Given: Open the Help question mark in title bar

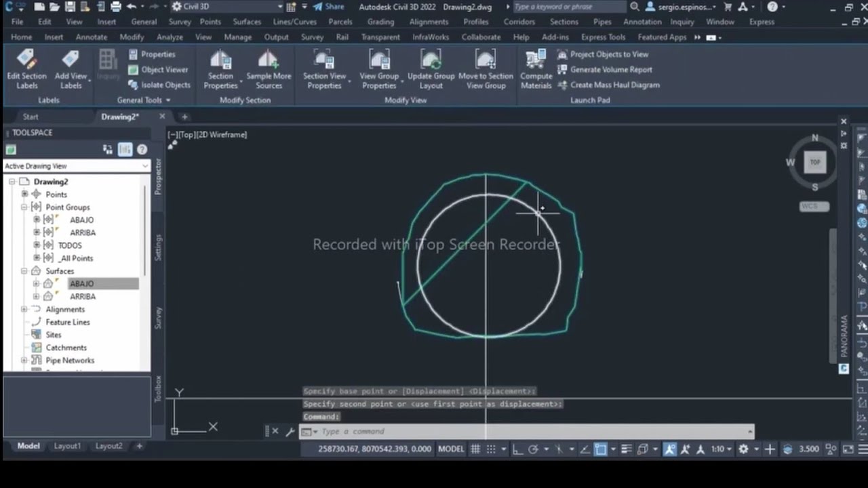Looking at the screenshot, I should [772, 7].
